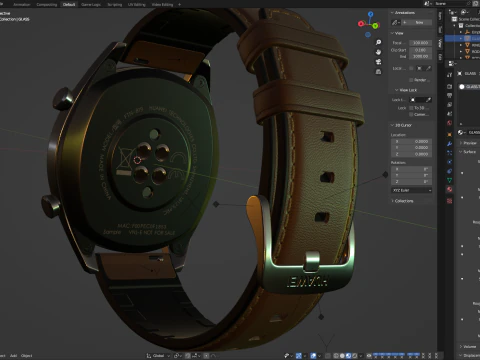
Task: Open the XYZ Euler rotation mode dropdown
Action: [x=411, y=190]
